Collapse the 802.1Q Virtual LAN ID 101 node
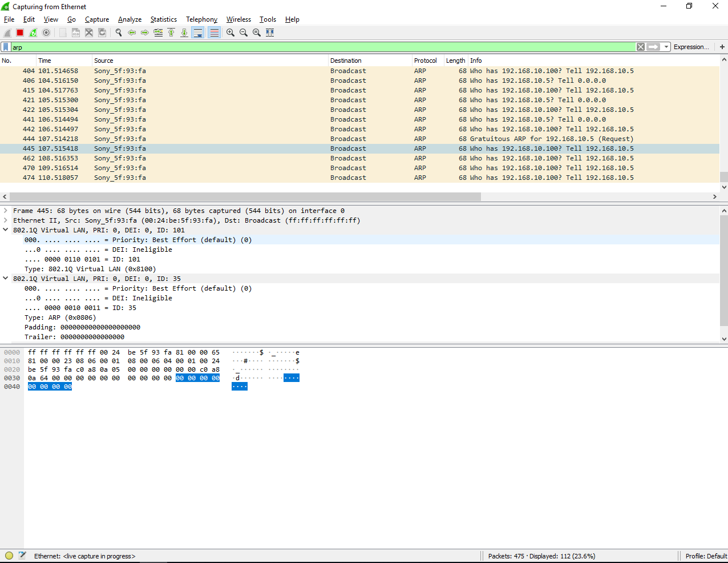The image size is (728, 563). click(x=6, y=230)
